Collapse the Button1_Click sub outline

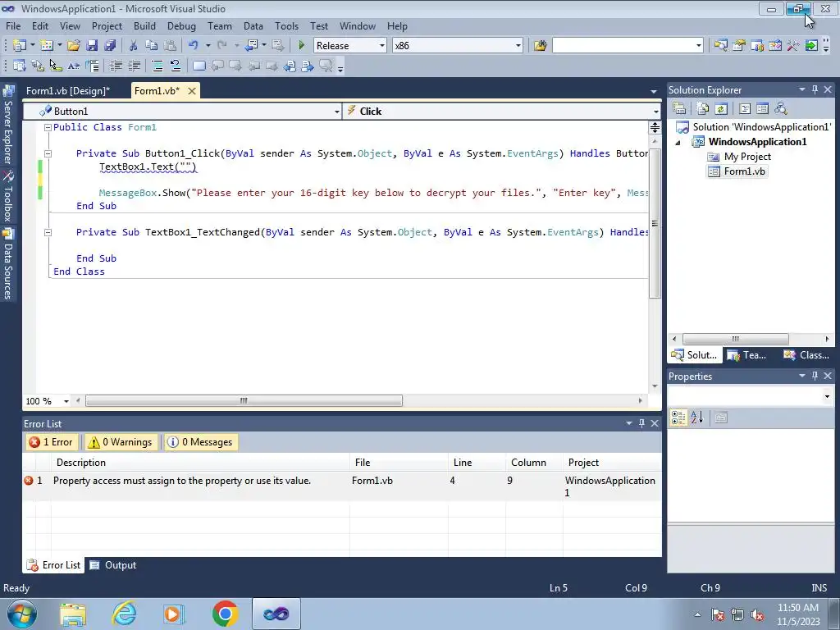click(x=48, y=153)
